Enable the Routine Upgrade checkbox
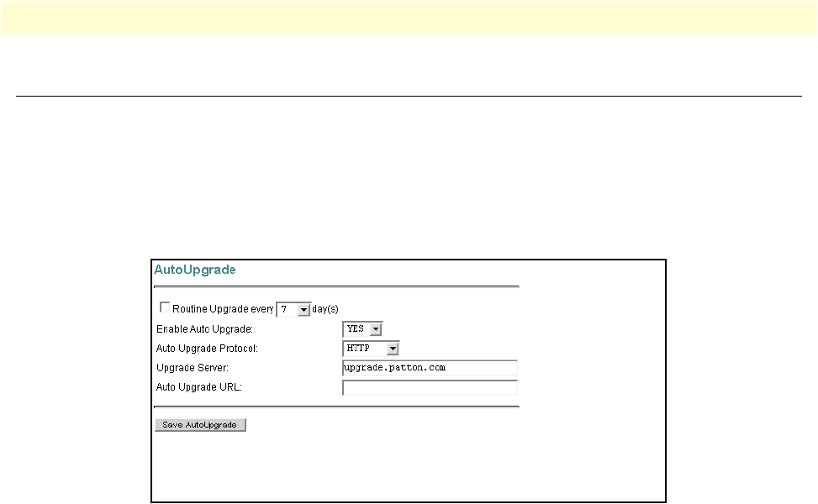The image size is (818, 504). pyautogui.click(x=165, y=307)
